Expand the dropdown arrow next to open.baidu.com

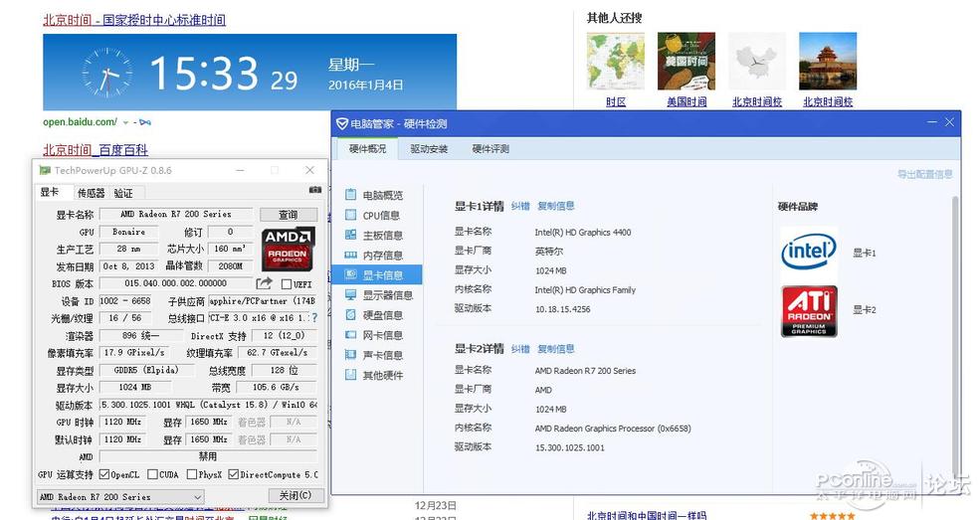click(125, 122)
